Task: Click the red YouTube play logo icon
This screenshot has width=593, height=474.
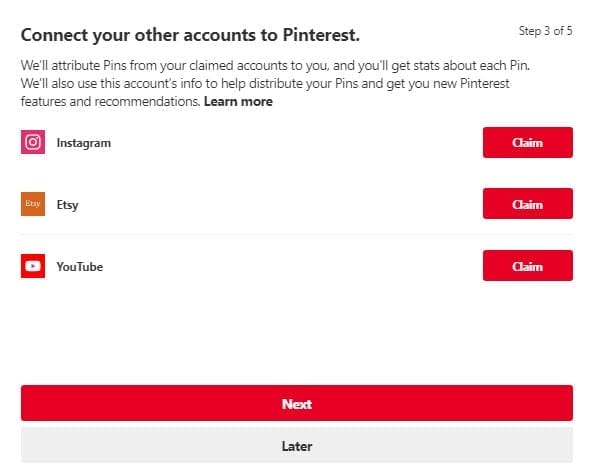Action: 33,266
